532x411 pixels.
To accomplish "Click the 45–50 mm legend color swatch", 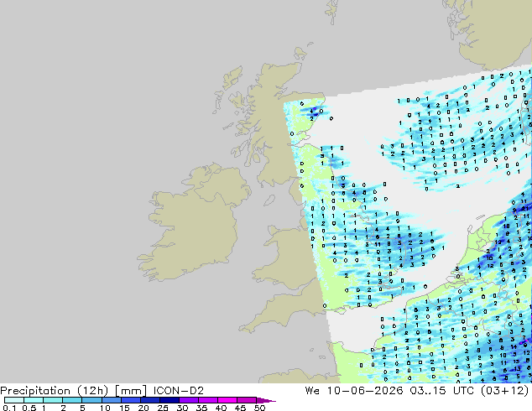I will click(247, 400).
